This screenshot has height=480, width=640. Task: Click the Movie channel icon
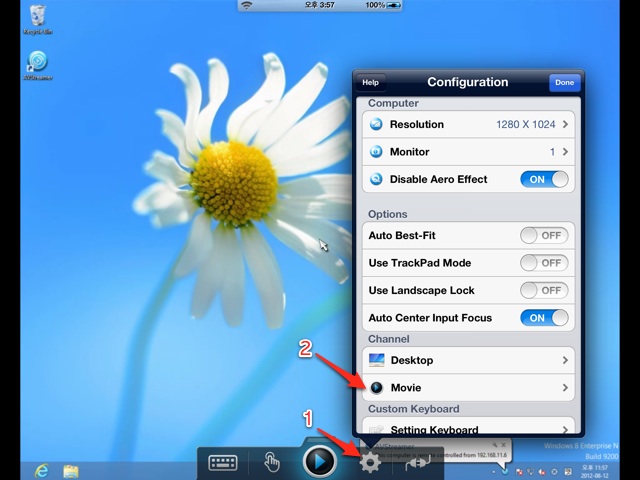(x=376, y=388)
